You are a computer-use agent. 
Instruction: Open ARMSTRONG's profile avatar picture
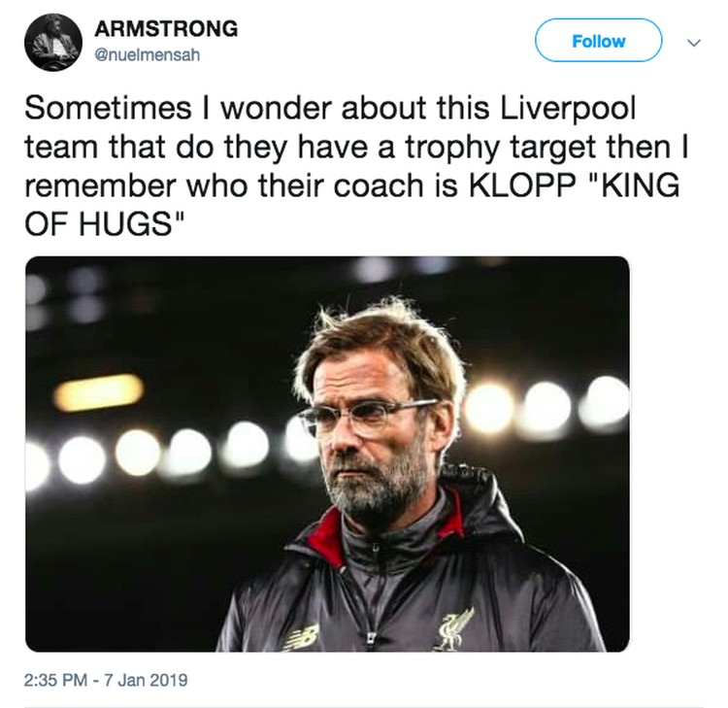tap(53, 43)
